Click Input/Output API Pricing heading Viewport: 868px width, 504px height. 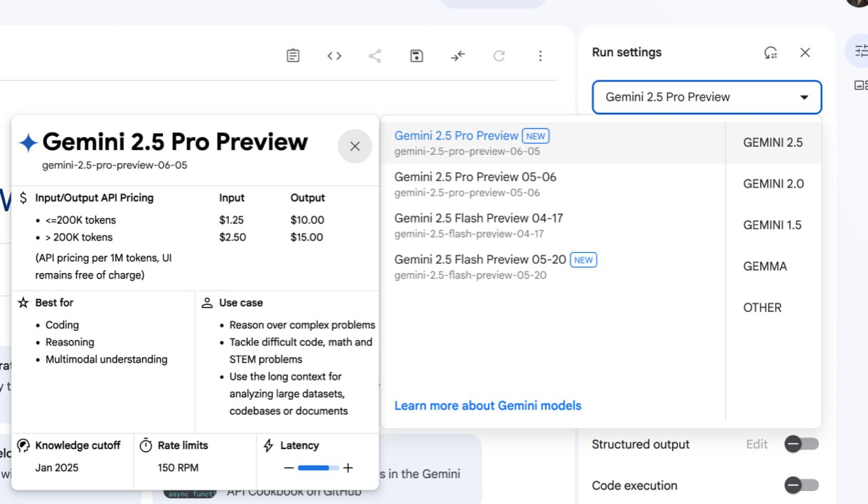94,198
